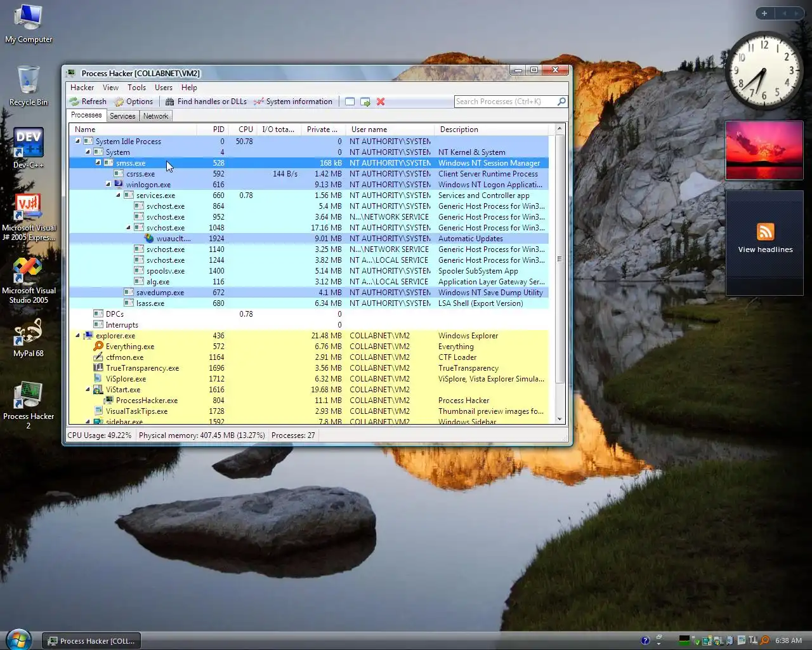Viewport: 812px width, 650px height.
Task: Sort by the Description column header
Action: tap(492, 129)
